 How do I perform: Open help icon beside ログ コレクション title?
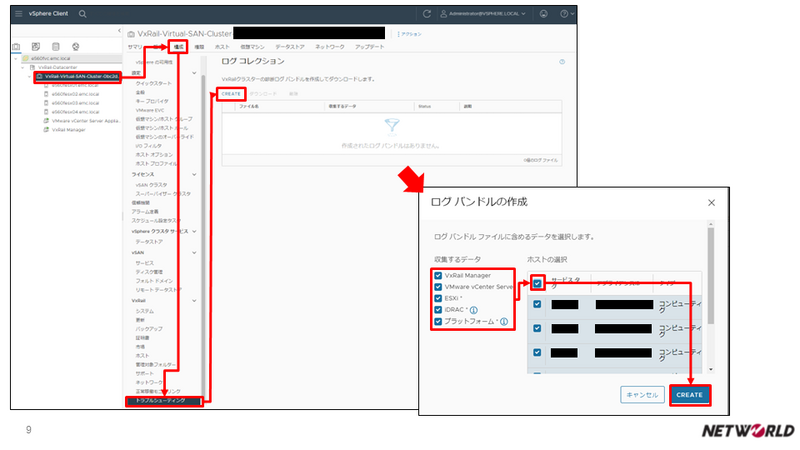[562, 62]
